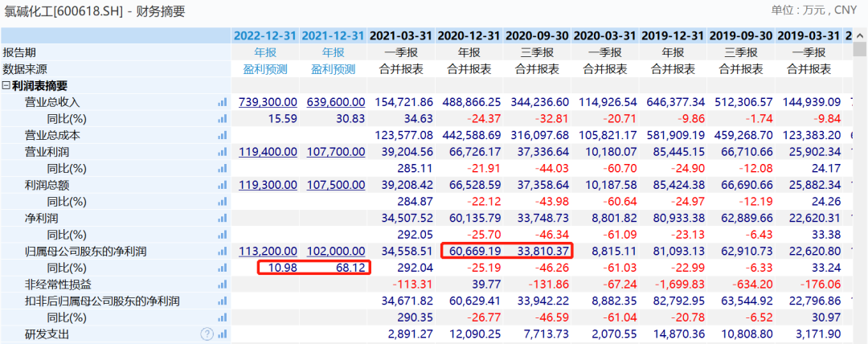Open total profit forecast link 119,300.00
868x344 pixels.
point(268,186)
